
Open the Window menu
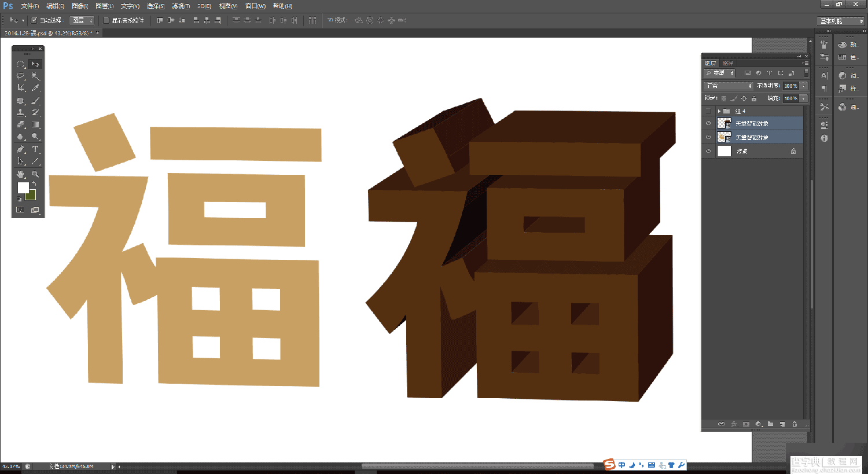[x=255, y=6]
